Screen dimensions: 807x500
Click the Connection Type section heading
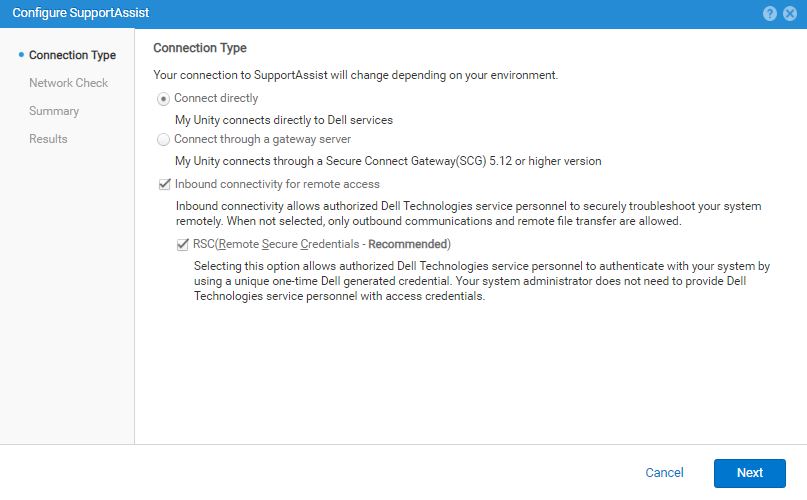tap(199, 48)
